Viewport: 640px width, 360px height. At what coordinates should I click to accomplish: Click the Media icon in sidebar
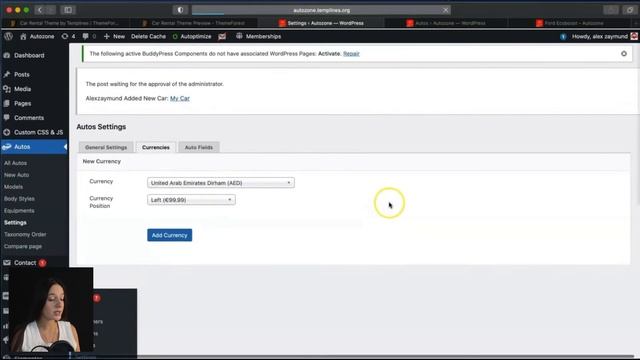coord(7,89)
